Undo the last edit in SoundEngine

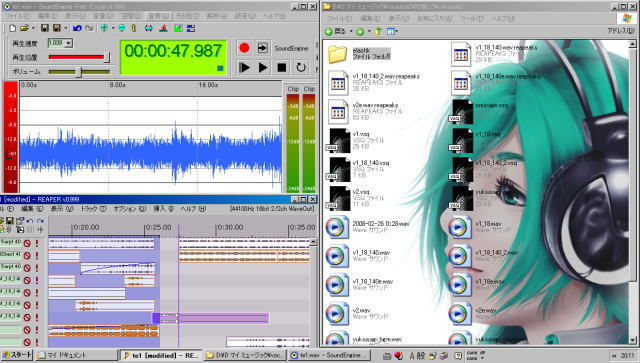(77, 28)
